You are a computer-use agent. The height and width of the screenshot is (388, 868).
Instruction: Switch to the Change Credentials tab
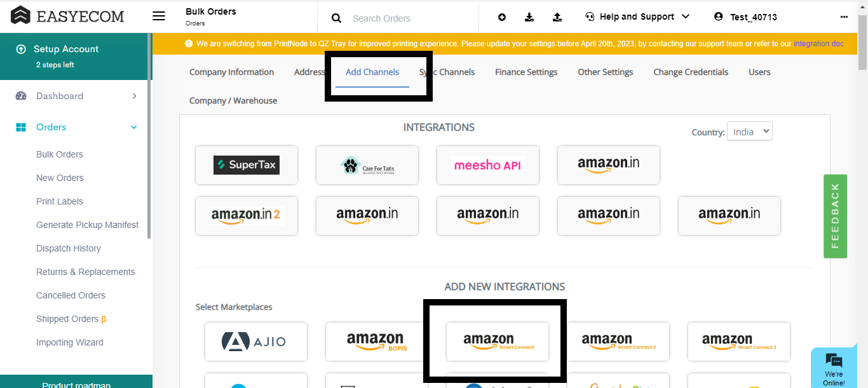(x=691, y=72)
